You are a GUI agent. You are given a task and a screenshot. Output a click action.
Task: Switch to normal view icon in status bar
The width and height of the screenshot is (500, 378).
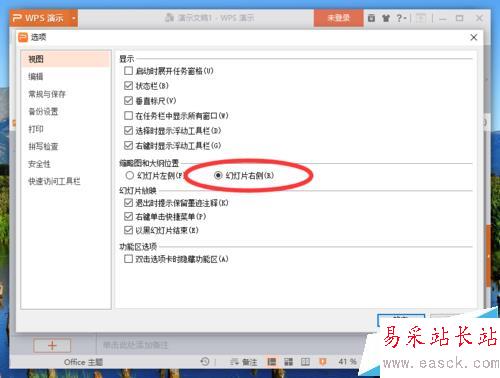tap(272, 362)
